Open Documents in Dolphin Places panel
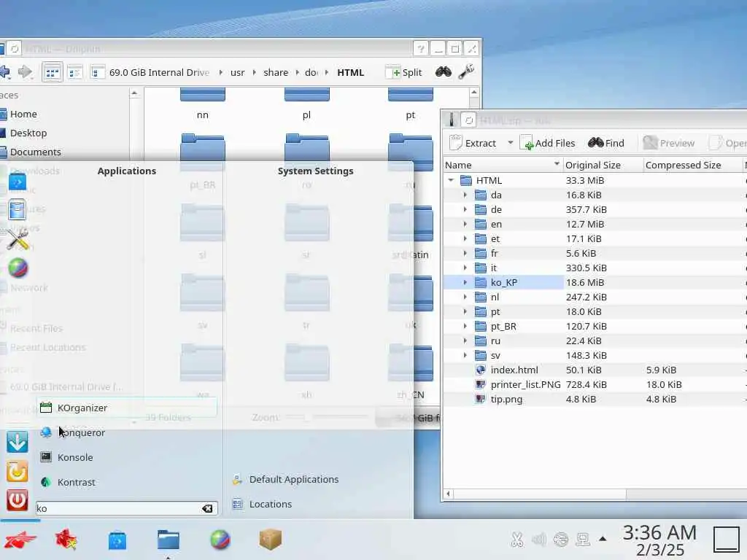 (35, 152)
